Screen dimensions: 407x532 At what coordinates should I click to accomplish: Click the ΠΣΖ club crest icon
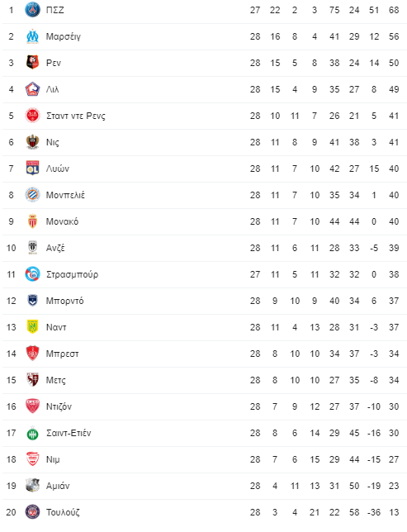tap(32, 10)
